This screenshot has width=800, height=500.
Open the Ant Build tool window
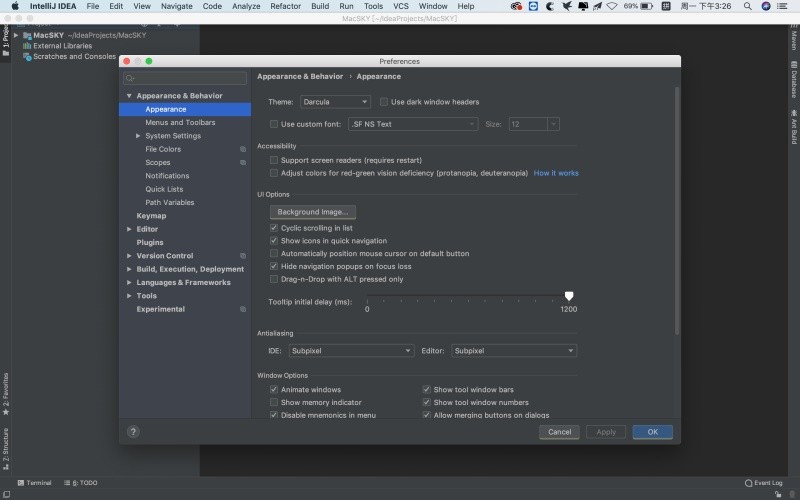coord(794,126)
